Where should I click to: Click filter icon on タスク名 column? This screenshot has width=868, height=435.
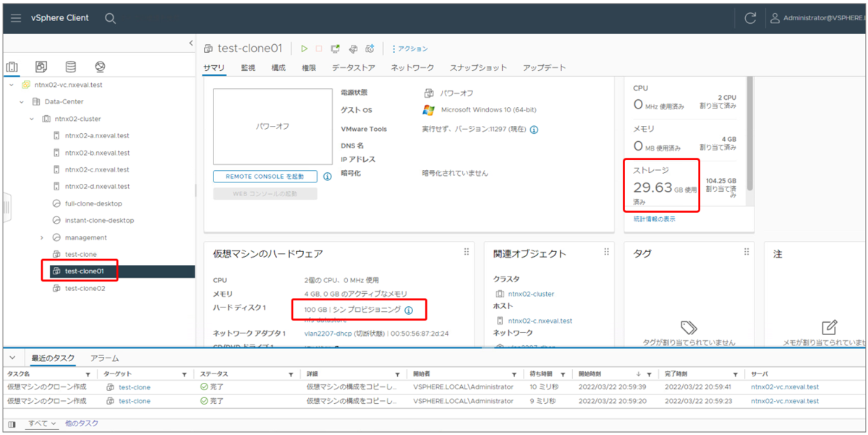tap(88, 375)
